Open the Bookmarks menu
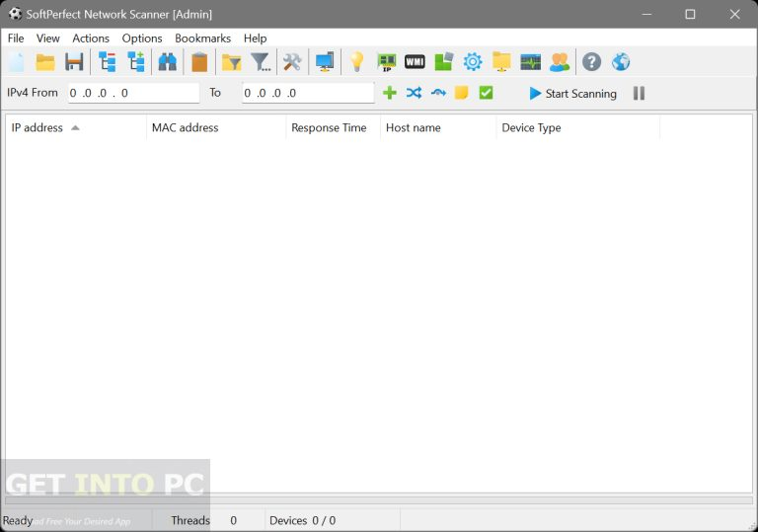Image resolution: width=758 pixels, height=532 pixels. pos(202,38)
